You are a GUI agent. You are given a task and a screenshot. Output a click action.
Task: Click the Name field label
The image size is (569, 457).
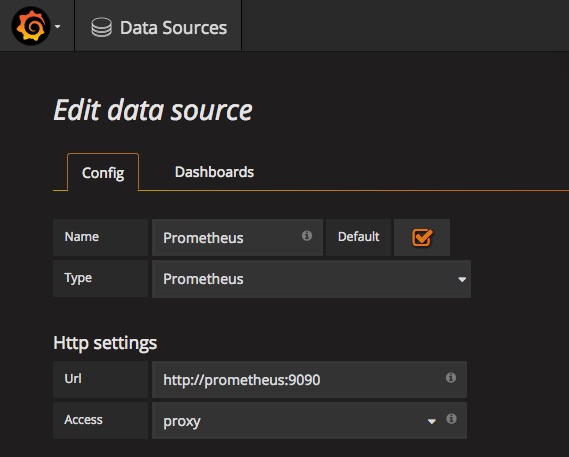click(x=82, y=237)
